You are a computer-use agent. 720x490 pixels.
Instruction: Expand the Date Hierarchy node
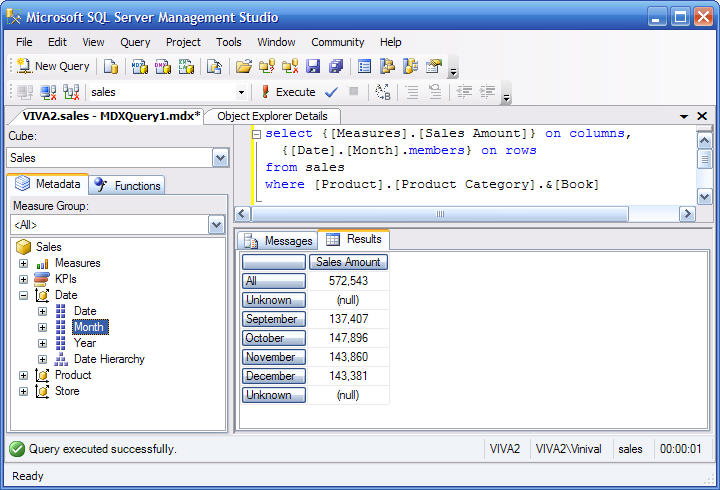42,359
